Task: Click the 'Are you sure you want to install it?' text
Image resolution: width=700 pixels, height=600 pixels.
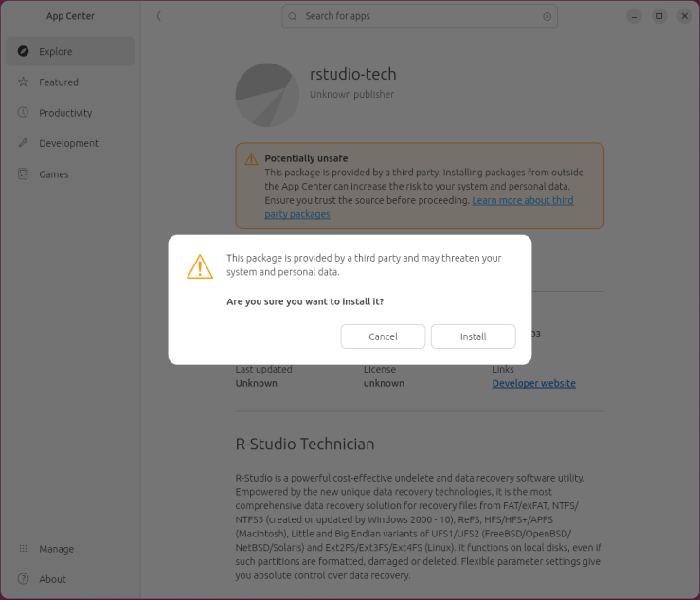Action: (x=305, y=301)
